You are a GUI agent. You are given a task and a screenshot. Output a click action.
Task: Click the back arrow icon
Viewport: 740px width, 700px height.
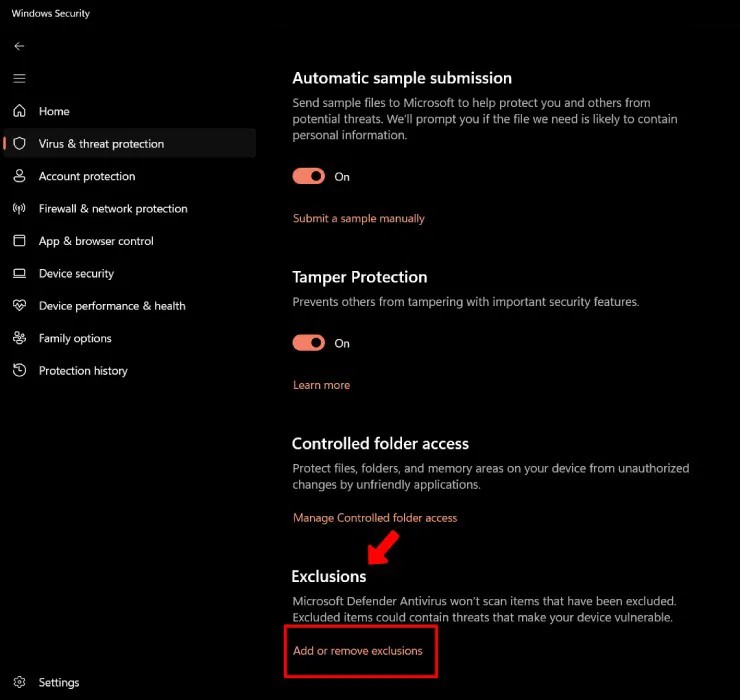point(19,46)
